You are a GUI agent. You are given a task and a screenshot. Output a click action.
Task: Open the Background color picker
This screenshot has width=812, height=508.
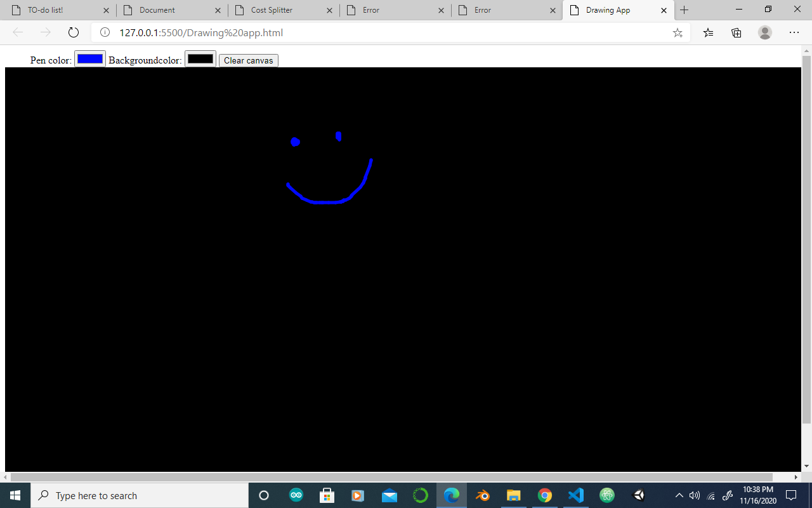tap(200, 58)
